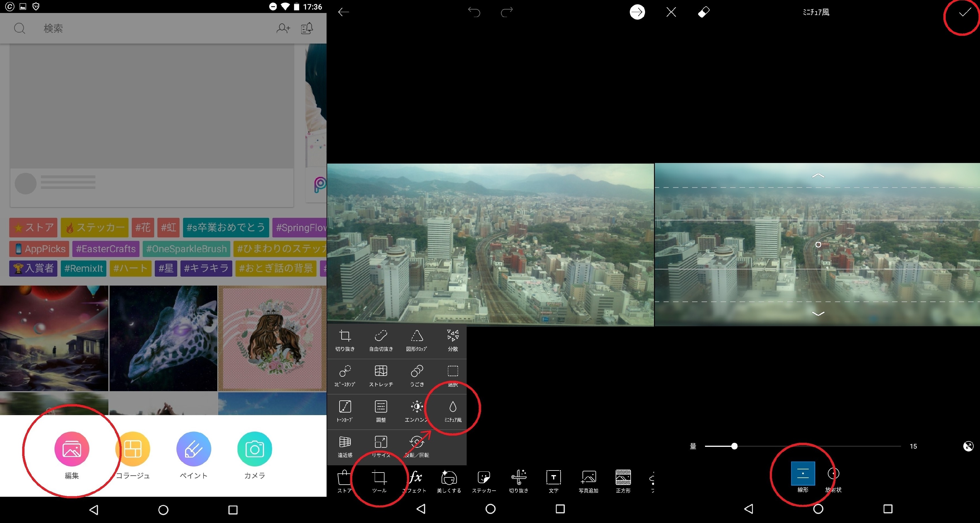The image size is (980, 523).
Task: Tap the upward chevron on the blur area
Action: coord(818,175)
